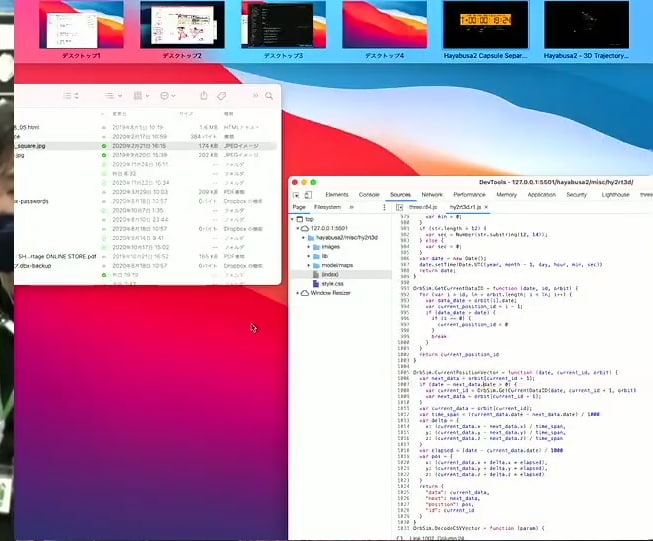Switch to the three.r84.js file tab
The width and height of the screenshot is (653, 541).
[423, 207]
